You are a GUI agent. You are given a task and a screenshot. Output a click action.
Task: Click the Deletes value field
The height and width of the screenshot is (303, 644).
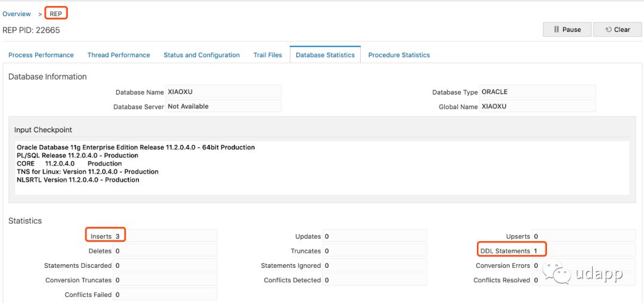(165, 251)
